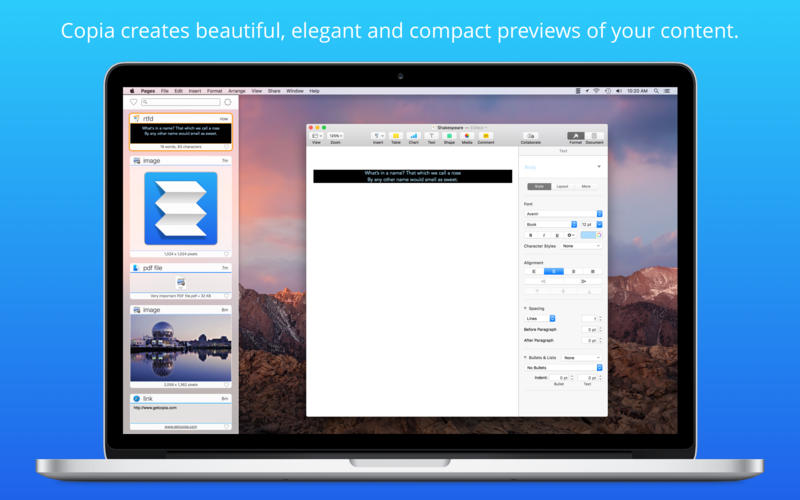Click the heart favorites icon in Copia header

coord(133,102)
